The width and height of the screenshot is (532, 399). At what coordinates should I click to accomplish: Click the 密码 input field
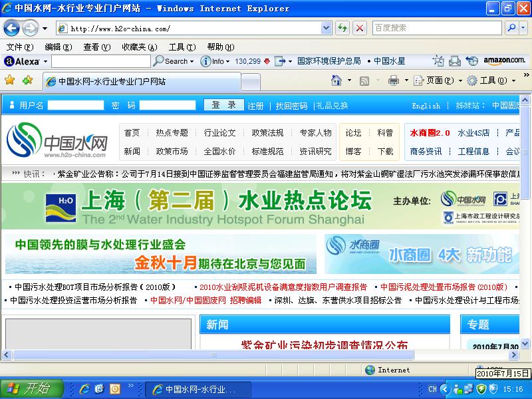168,105
